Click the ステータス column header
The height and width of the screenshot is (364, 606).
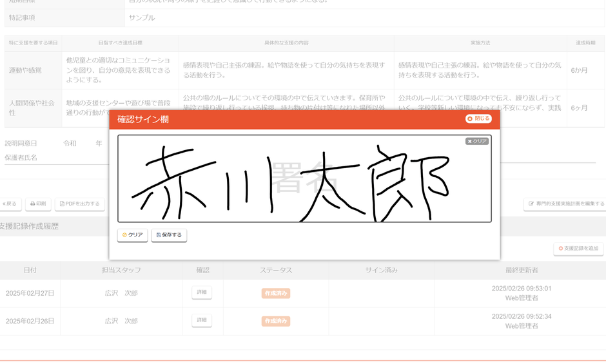[x=276, y=270]
